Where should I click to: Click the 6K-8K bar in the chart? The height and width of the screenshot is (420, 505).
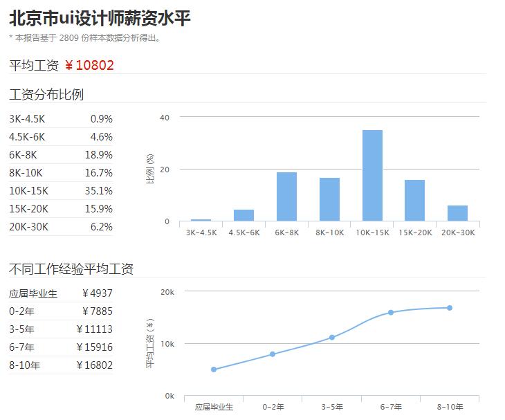click(286, 197)
